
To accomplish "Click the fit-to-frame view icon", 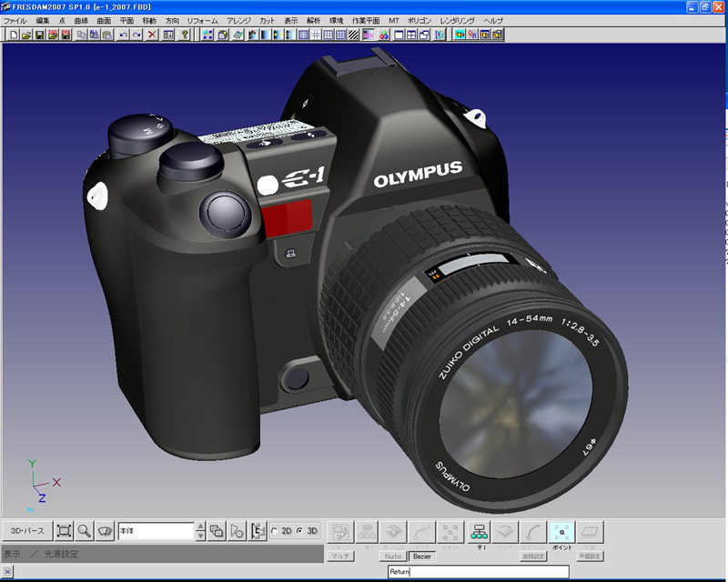I will tap(64, 530).
